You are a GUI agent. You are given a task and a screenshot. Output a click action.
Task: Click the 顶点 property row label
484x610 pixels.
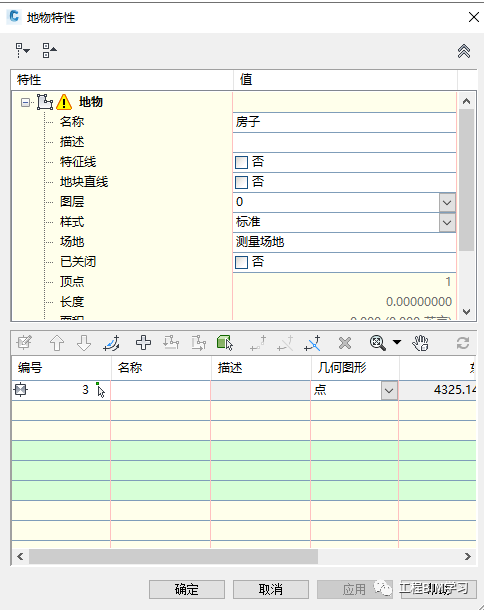(72, 282)
